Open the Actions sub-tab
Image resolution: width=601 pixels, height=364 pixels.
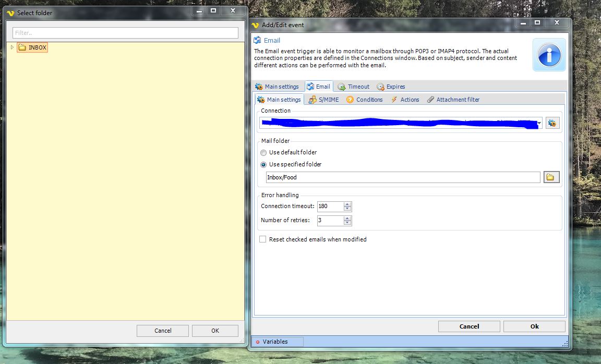pyautogui.click(x=405, y=100)
